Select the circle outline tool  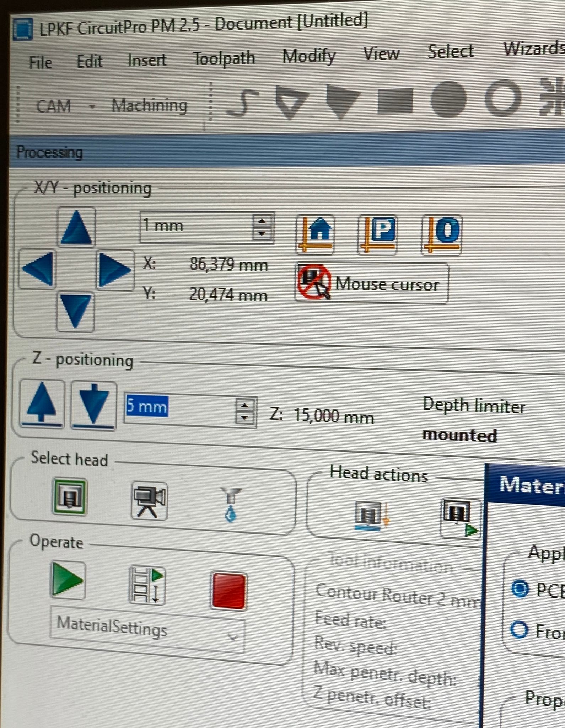point(502,98)
